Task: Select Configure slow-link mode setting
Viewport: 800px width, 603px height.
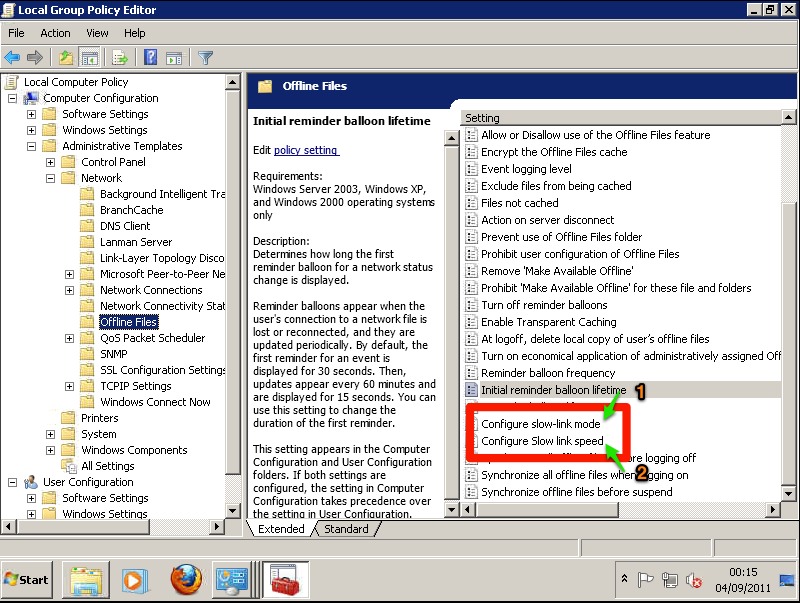Action: [x=541, y=424]
